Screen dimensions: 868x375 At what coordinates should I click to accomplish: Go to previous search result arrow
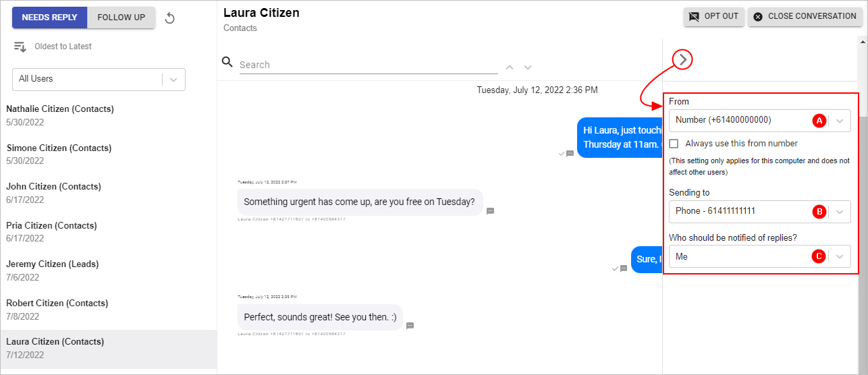point(510,67)
